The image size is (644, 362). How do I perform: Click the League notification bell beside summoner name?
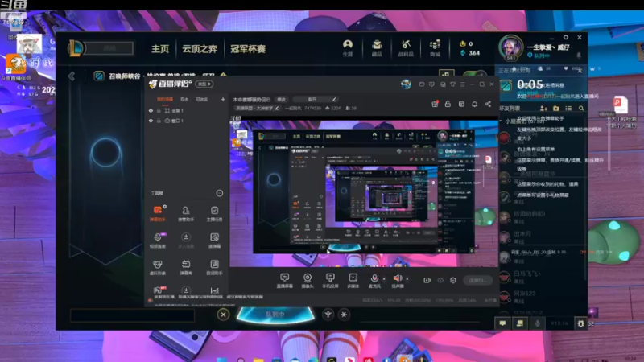(x=579, y=55)
